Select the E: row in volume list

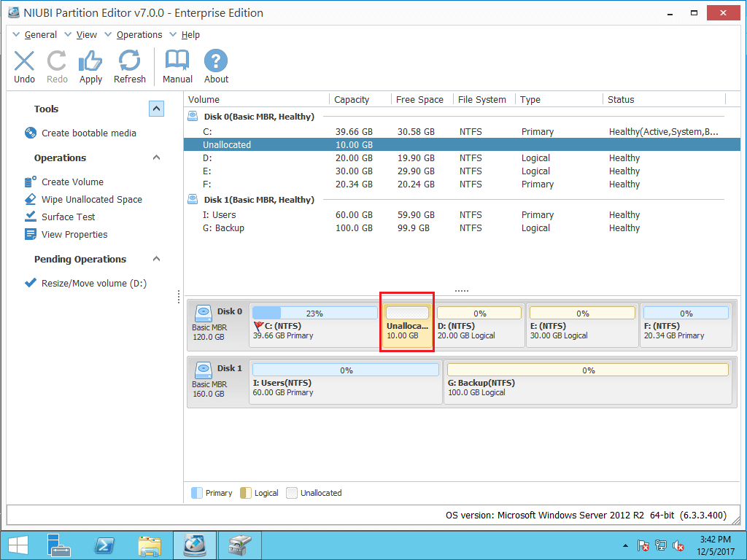point(462,171)
